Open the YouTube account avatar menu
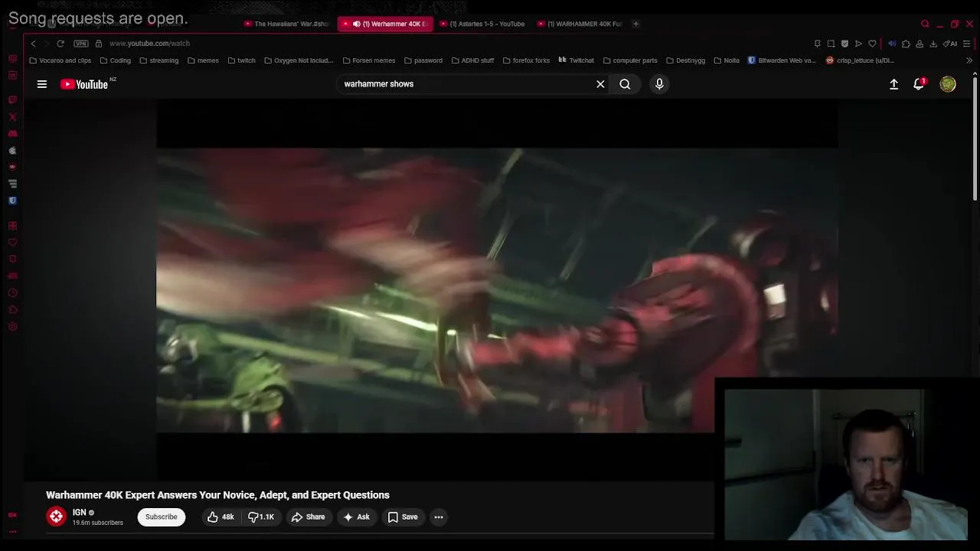This screenshot has height=551, width=980. (x=948, y=84)
